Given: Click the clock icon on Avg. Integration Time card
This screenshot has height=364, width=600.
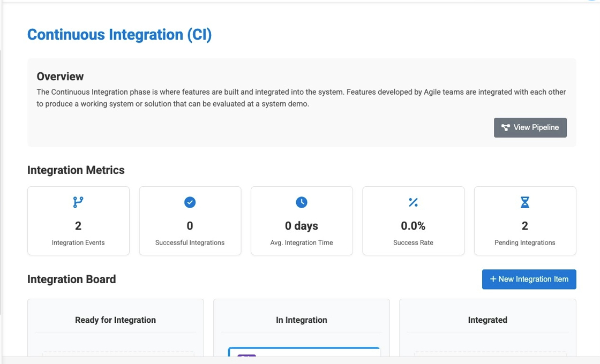Looking at the screenshot, I should pos(301,202).
